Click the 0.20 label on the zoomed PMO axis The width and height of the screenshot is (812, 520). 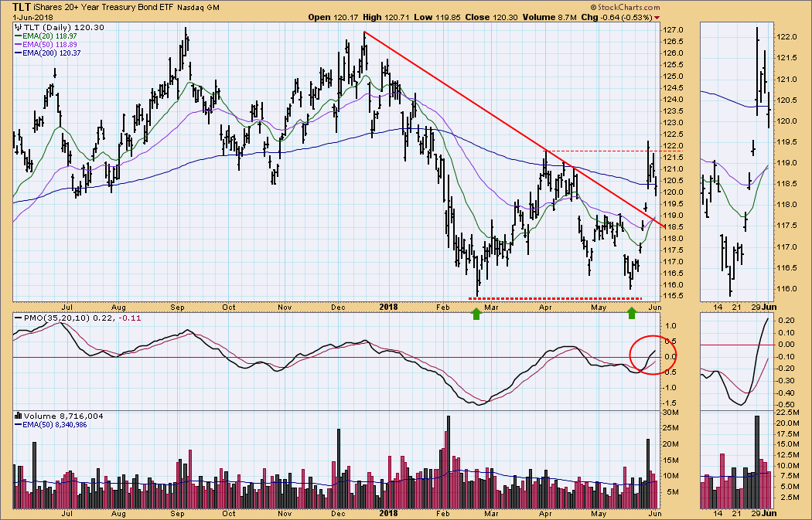(787, 321)
